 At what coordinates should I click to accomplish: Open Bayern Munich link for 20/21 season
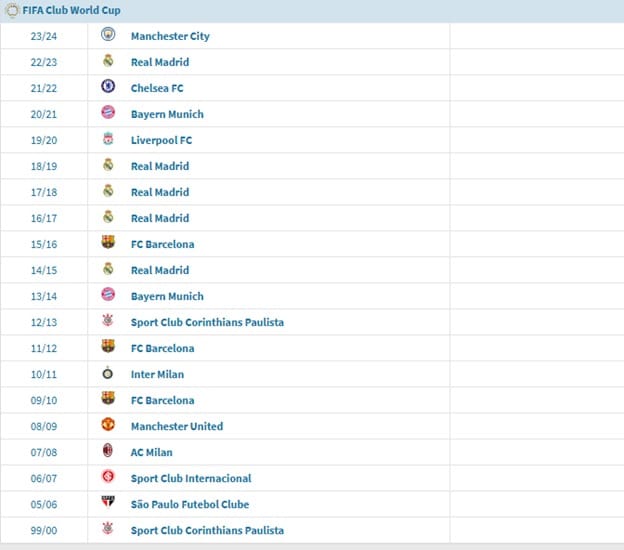(x=167, y=114)
